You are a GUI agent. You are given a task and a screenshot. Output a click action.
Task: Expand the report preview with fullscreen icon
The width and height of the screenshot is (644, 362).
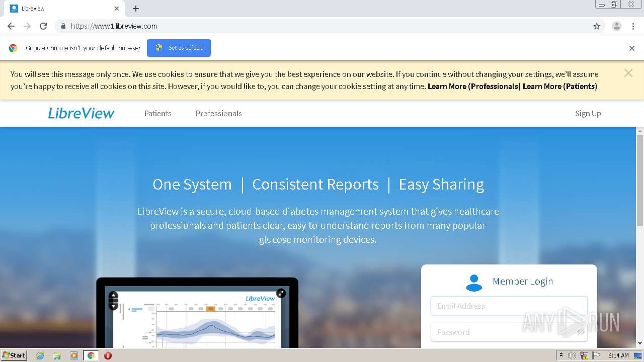click(x=281, y=293)
